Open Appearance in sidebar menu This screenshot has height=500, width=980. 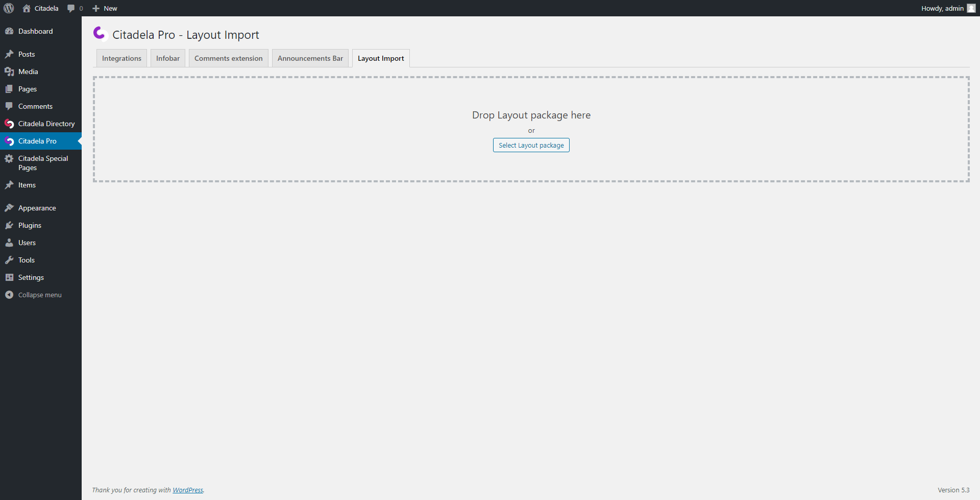(x=41, y=208)
